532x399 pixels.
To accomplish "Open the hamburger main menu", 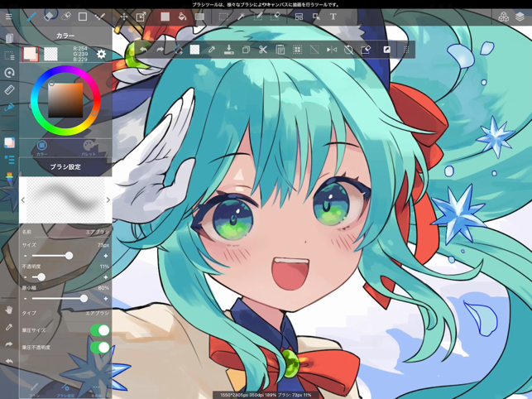I will click(x=9, y=17).
